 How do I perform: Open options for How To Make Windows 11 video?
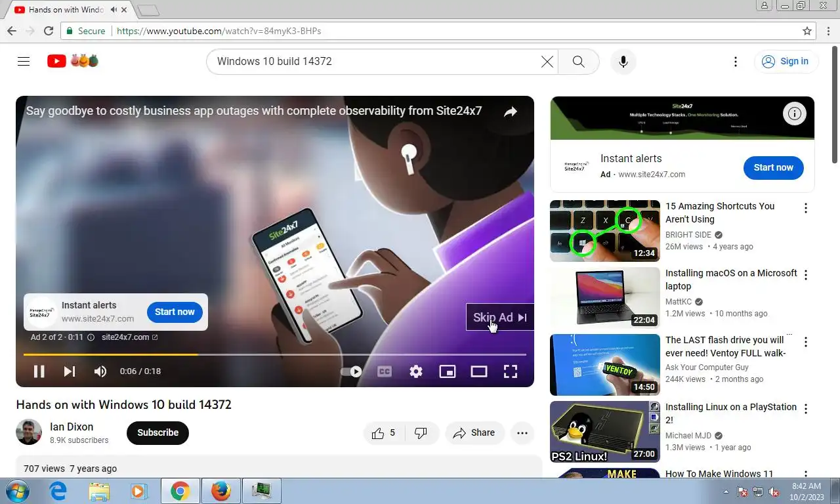click(805, 474)
